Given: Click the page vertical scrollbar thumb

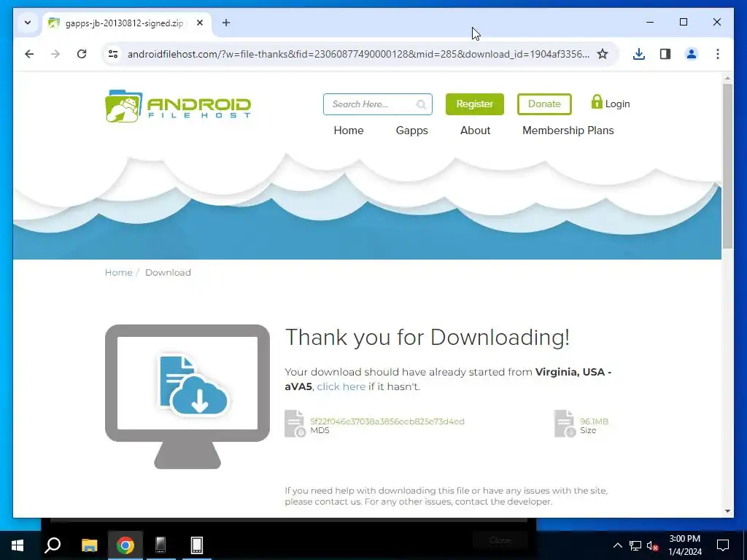Looking at the screenshot, I should tap(727, 166).
